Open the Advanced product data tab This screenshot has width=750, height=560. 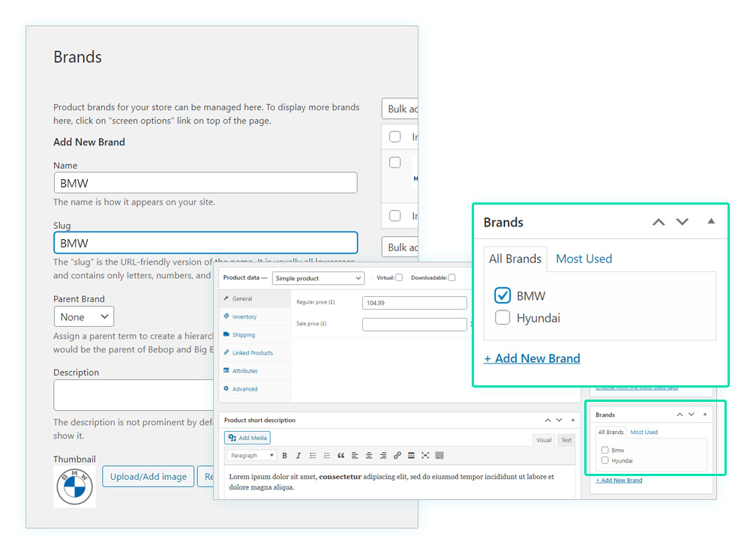tap(255, 389)
